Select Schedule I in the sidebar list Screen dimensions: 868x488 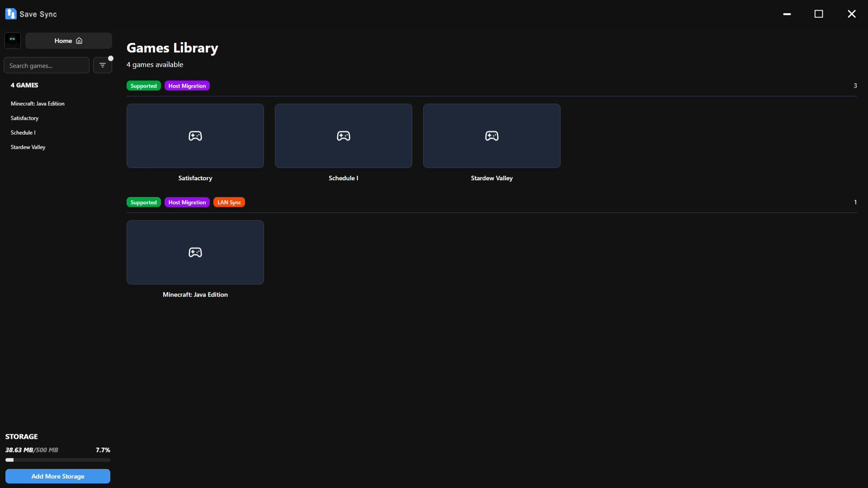(23, 132)
